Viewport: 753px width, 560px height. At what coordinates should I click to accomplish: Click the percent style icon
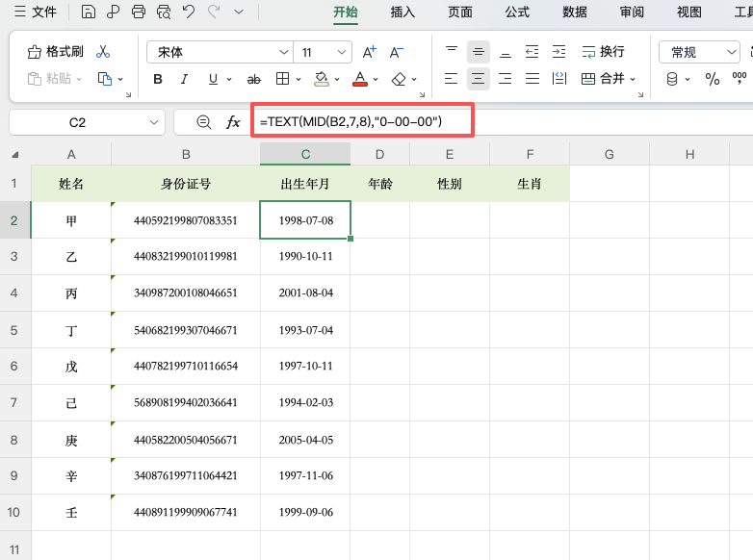point(713,79)
